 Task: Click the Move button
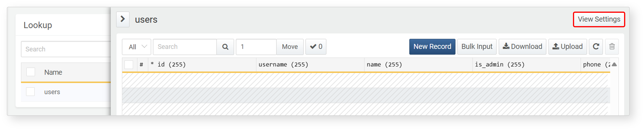pos(290,47)
